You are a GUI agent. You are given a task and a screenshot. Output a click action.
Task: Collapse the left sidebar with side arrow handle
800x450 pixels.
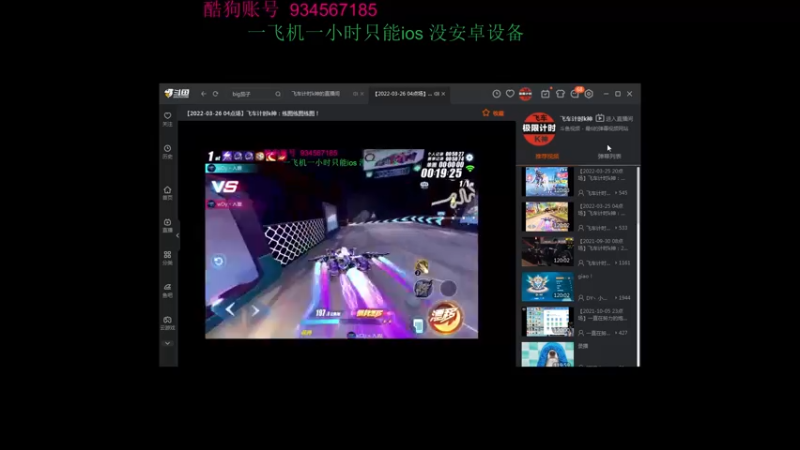click(178, 236)
